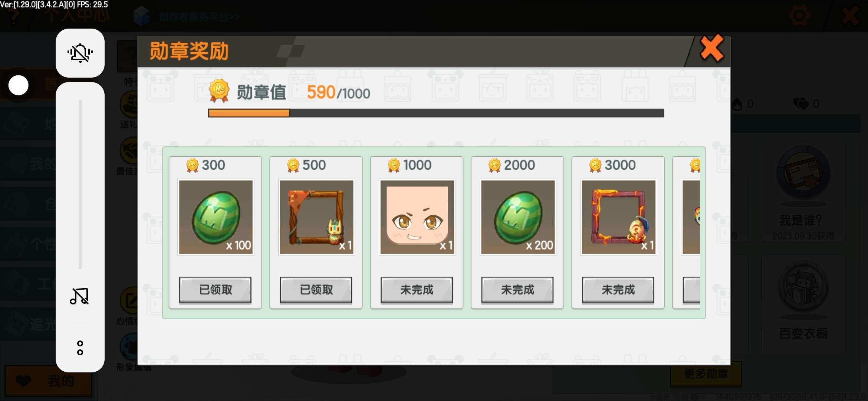Toggle the crossed-out music note icon
The image size is (868, 401).
(x=79, y=296)
